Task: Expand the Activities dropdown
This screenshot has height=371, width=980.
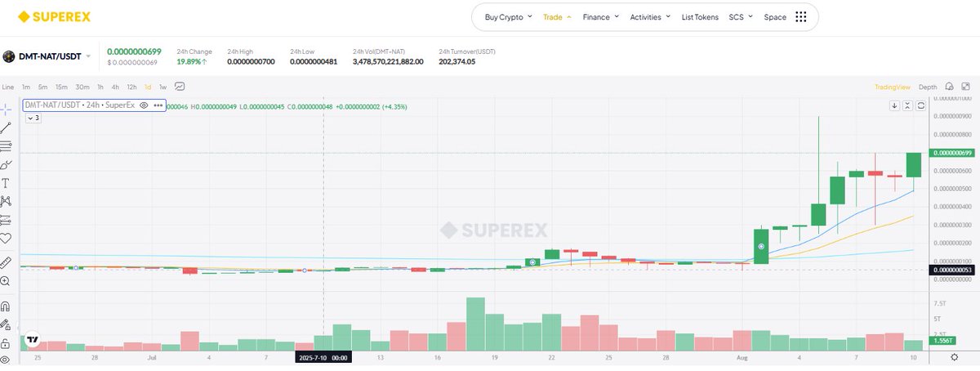Action: [x=650, y=16]
